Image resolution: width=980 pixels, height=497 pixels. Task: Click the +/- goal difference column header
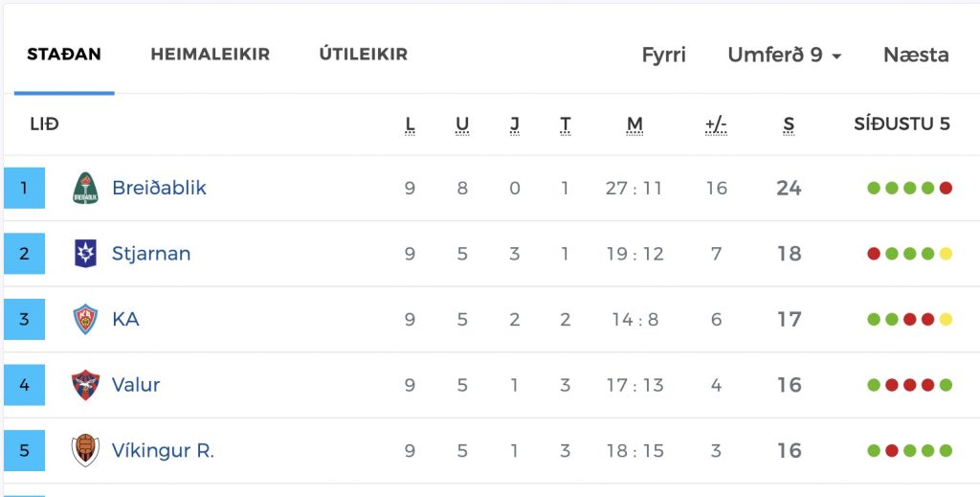(716, 125)
